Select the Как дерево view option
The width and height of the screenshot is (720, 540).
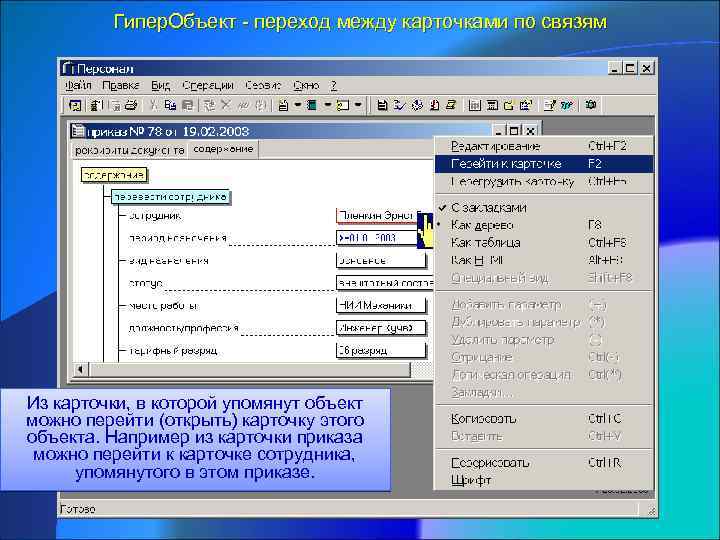(x=544, y=225)
